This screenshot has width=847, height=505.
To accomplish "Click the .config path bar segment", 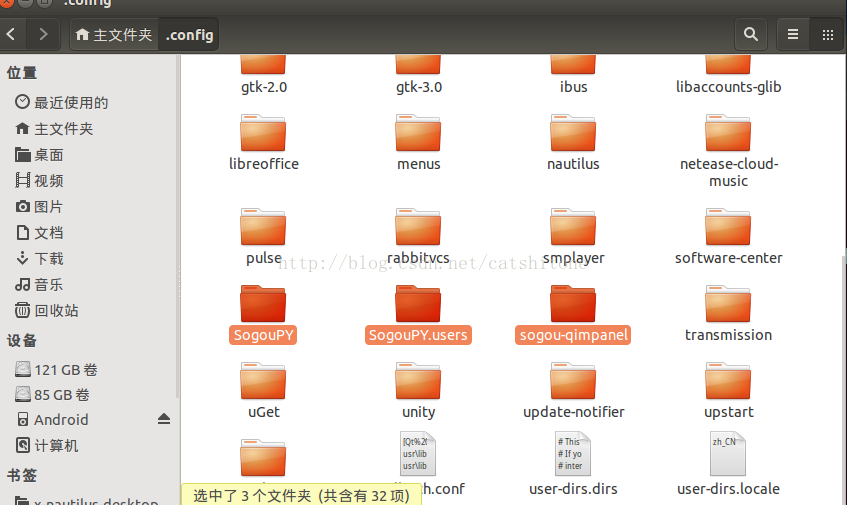I will tap(189, 35).
